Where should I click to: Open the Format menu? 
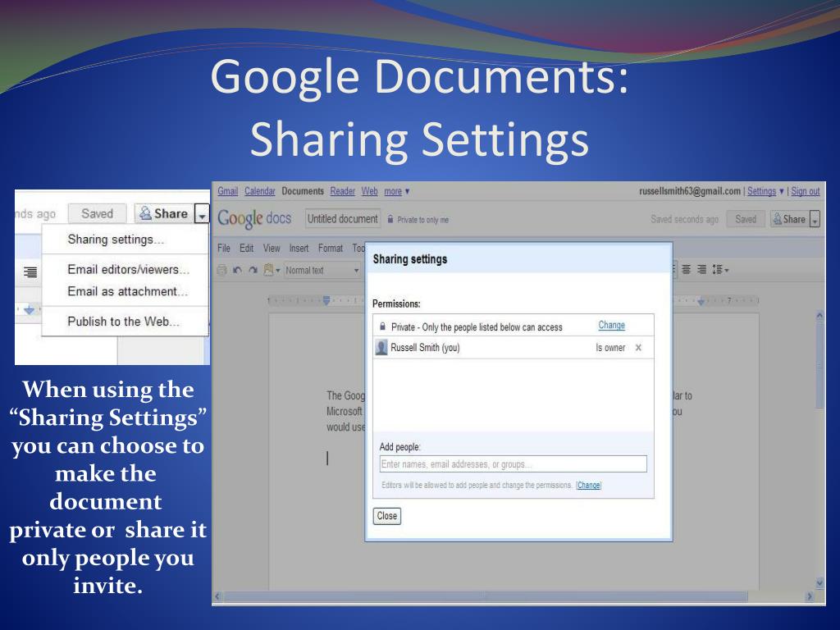pos(330,248)
